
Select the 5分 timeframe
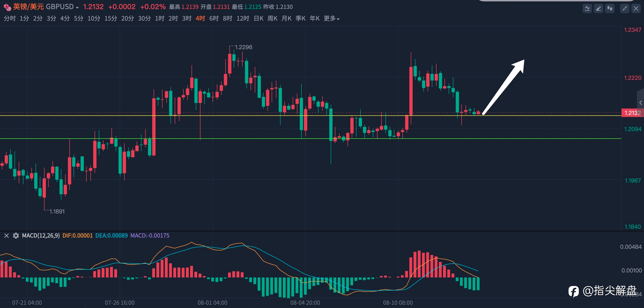click(78, 18)
